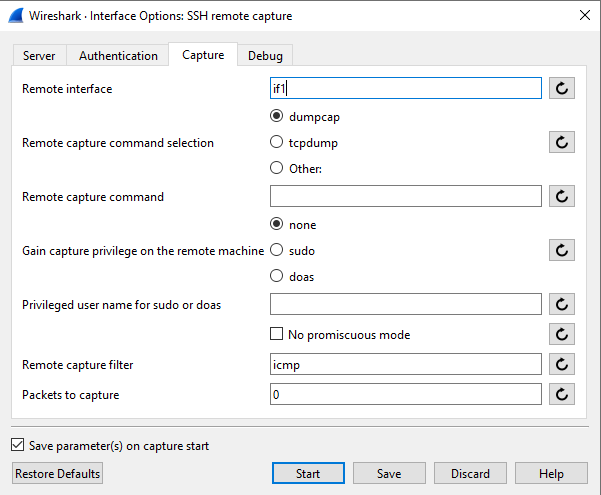601x495 pixels.
Task: Reset the Privileged user name field
Action: coord(562,304)
